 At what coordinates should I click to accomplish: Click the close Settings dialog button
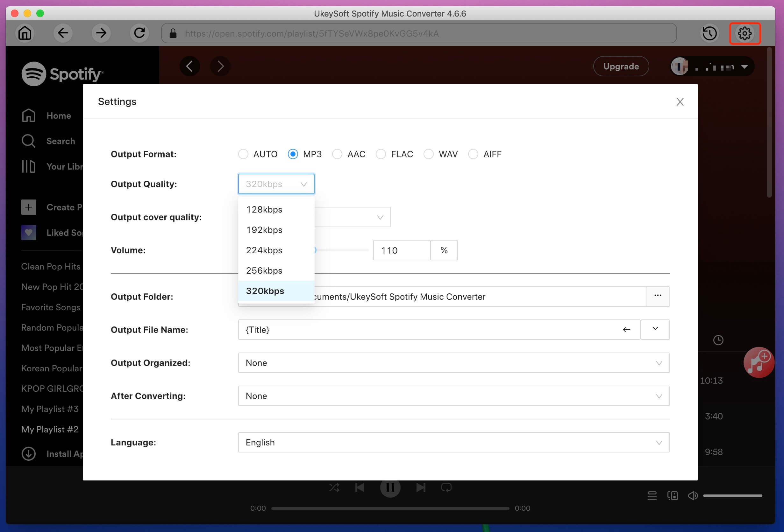click(x=681, y=102)
